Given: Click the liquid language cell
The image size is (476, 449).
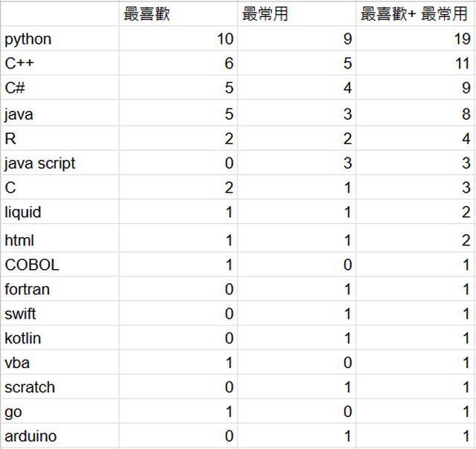Looking at the screenshot, I should click(x=59, y=213).
